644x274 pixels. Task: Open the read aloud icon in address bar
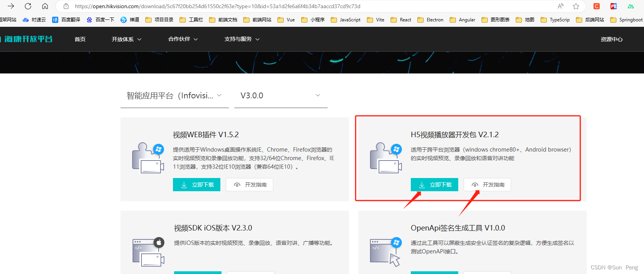click(560, 6)
